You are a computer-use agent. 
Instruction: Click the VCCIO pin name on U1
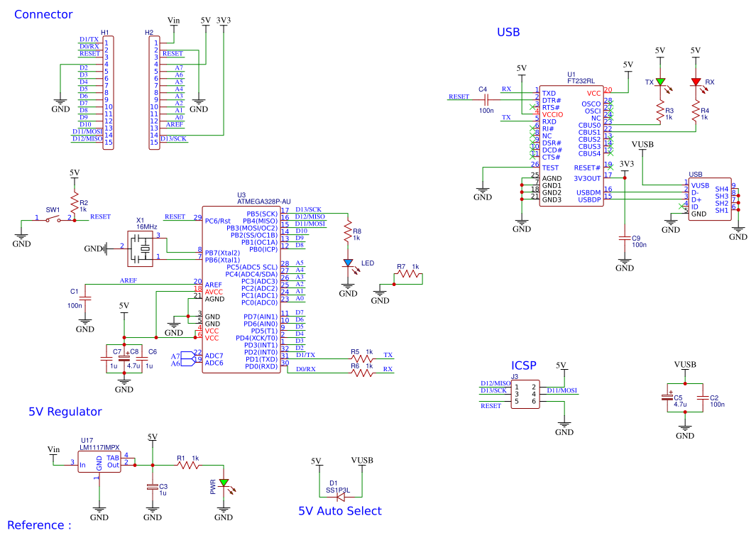[552, 115]
